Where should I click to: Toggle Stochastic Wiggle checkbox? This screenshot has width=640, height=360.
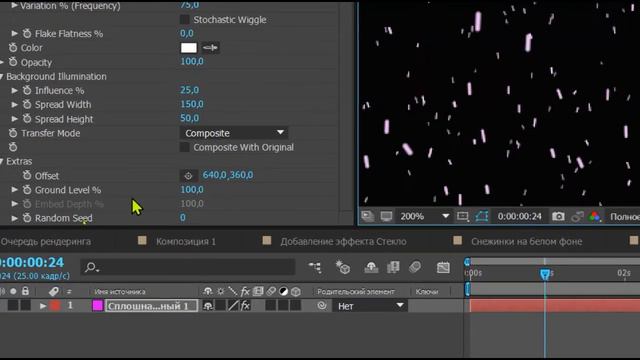coord(184,20)
